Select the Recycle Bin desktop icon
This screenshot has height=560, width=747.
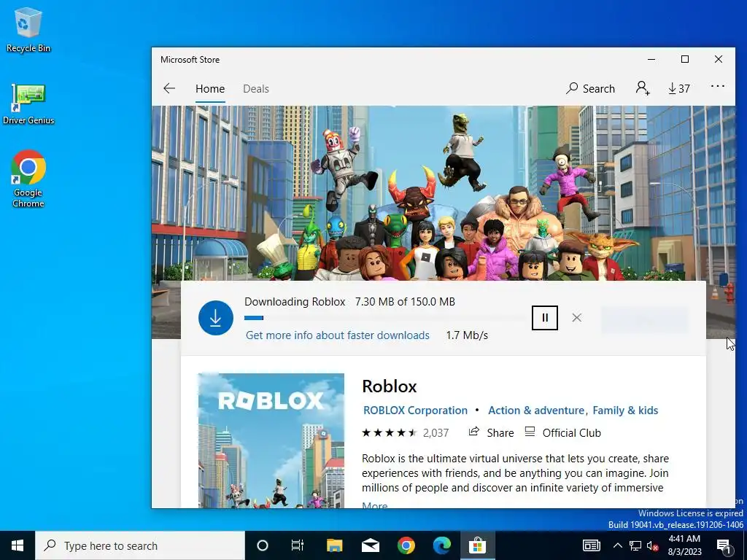tap(28, 29)
